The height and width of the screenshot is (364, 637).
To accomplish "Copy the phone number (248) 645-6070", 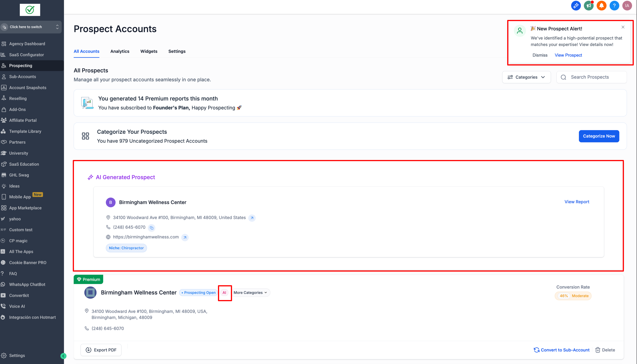I will (151, 228).
